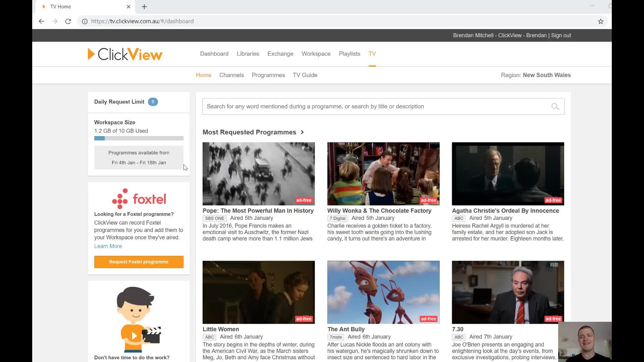Open the Dashboard menu item
Image resolution: width=644 pixels, height=362 pixels.
pyautogui.click(x=214, y=54)
